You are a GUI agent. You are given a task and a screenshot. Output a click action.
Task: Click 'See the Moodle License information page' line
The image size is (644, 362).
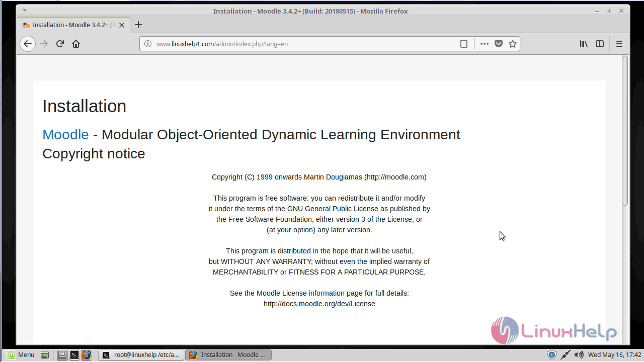tap(319, 293)
